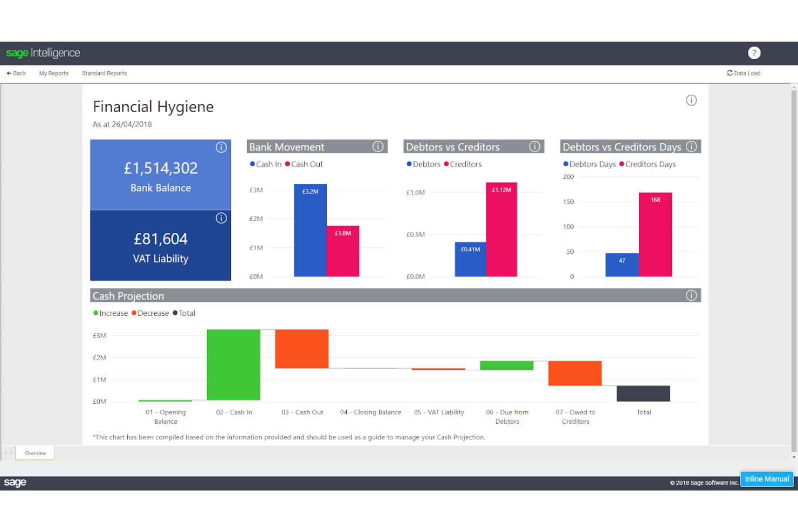Viewport: 798px width, 532px height.
Task: Click the Cash Projection info icon
Action: (x=691, y=295)
